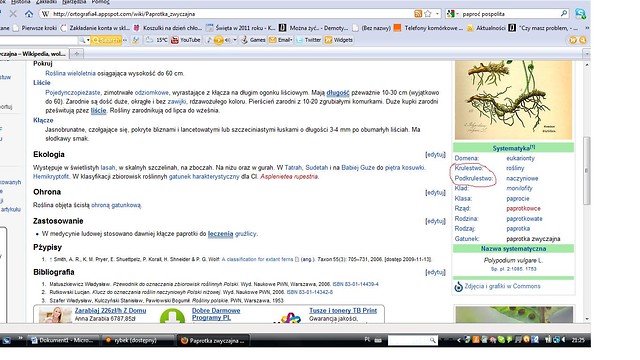Open the 'eukarionty' link in Systematyka
This screenshot has height=360, width=640.
click(520, 158)
